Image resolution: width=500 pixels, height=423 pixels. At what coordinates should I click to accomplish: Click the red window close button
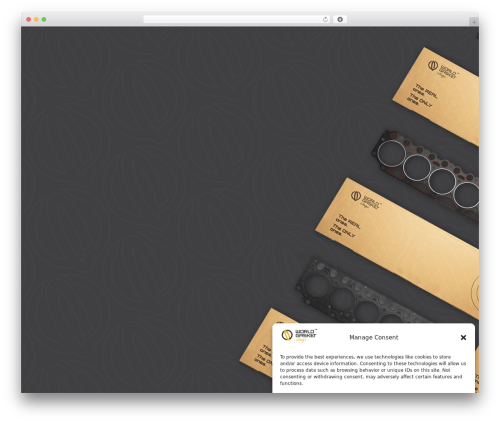(29, 19)
